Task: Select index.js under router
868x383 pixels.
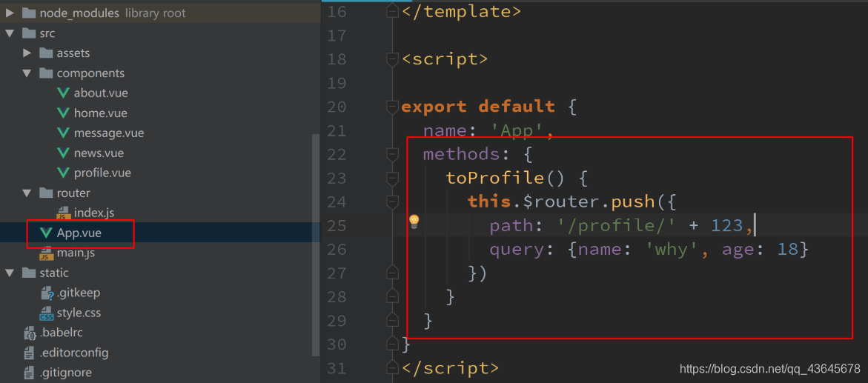Action: coord(94,213)
